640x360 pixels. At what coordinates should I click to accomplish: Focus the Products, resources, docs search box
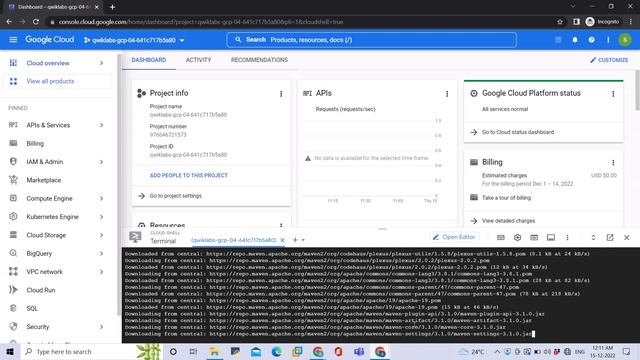[x=371, y=40]
